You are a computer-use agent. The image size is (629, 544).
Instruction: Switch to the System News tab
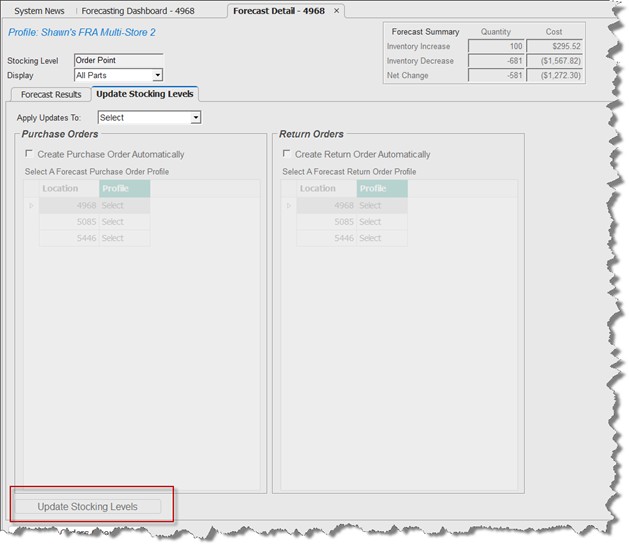[39, 11]
